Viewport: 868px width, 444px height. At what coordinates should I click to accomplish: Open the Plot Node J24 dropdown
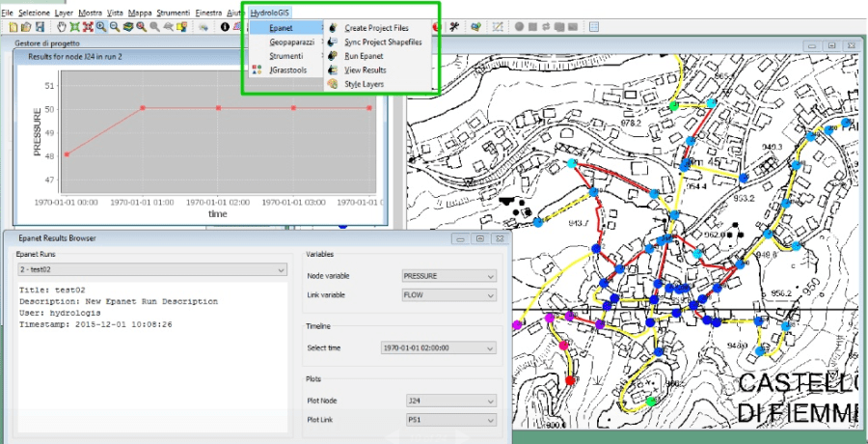click(x=451, y=401)
